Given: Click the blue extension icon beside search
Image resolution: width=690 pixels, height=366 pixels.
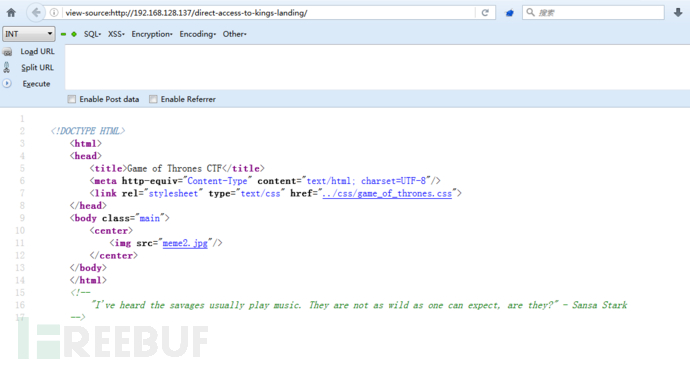Looking at the screenshot, I should coord(509,13).
